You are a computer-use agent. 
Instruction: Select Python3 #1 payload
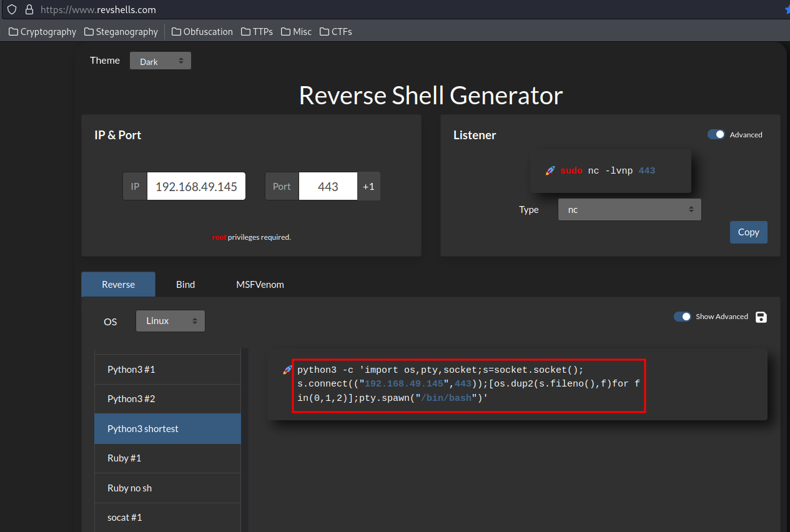click(x=167, y=369)
